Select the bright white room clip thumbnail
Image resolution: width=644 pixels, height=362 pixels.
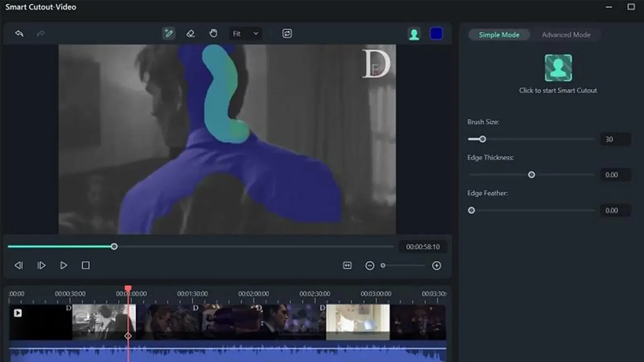coord(358,322)
